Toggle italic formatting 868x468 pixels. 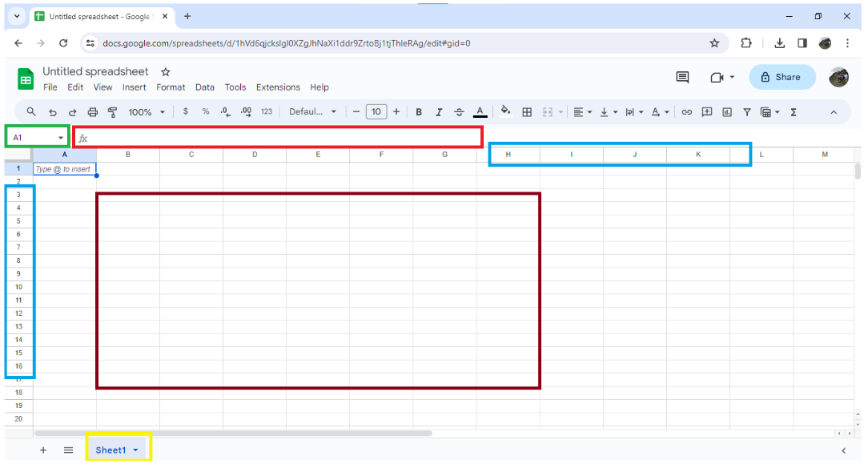point(438,111)
